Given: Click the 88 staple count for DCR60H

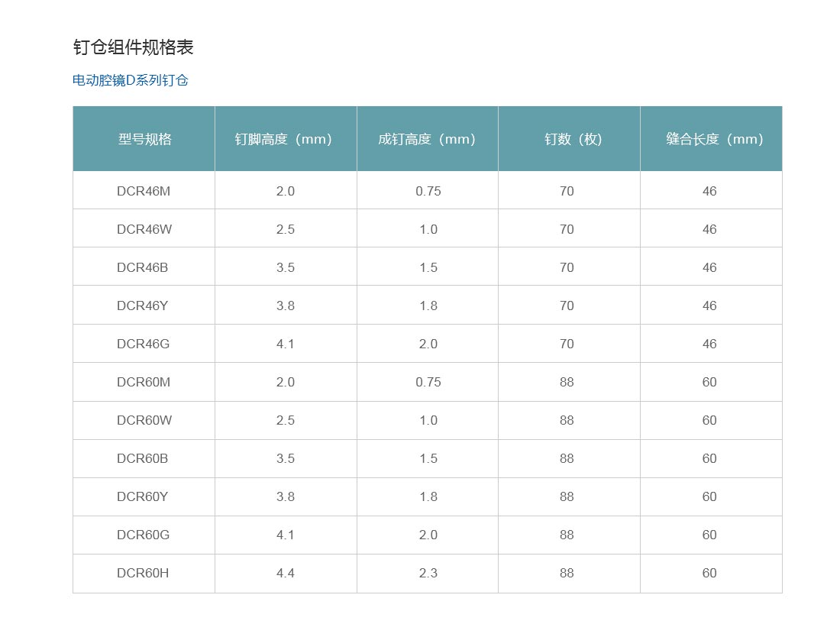Looking at the screenshot, I should point(567,573).
